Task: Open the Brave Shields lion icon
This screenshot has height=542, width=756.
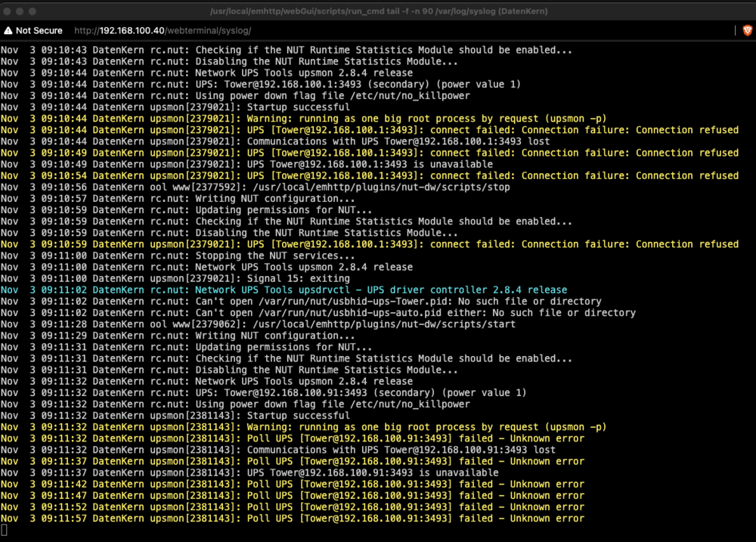Action: (747, 30)
